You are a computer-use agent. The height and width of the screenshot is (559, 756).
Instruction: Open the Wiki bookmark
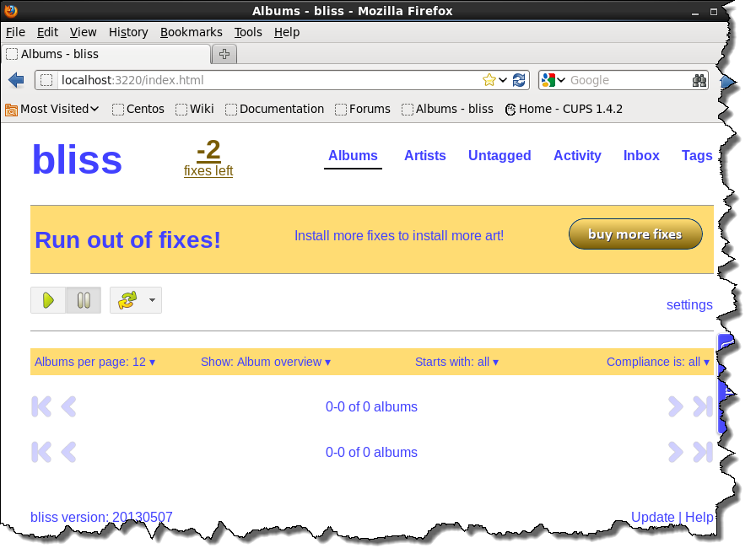point(195,110)
